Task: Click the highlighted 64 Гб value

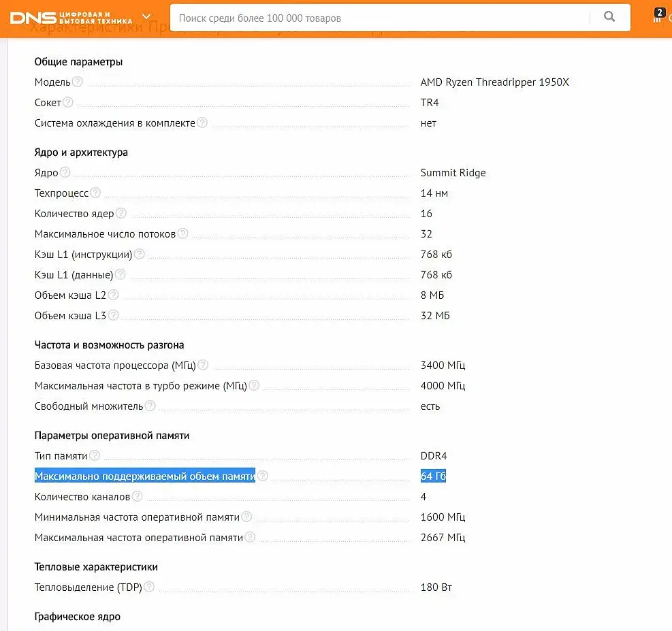Action: pyautogui.click(x=433, y=476)
